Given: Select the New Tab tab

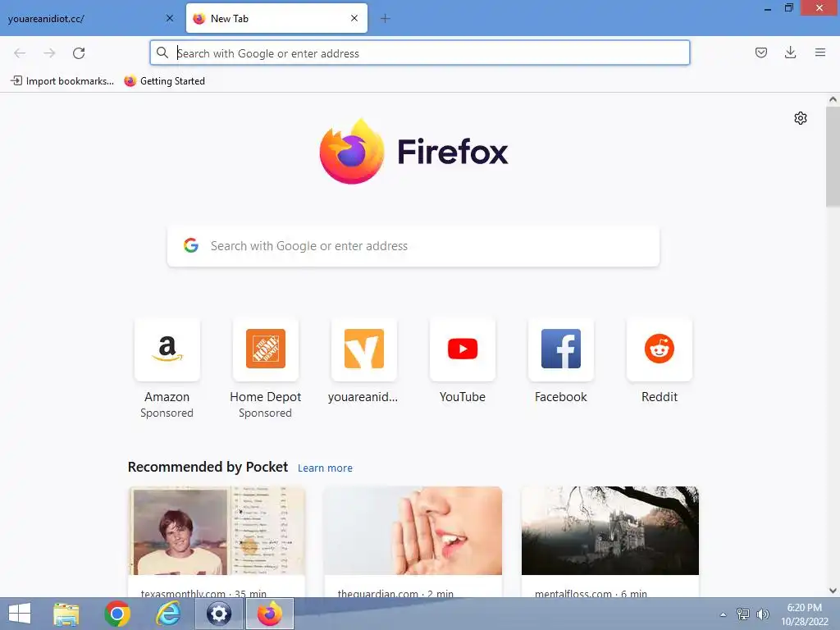Looking at the screenshot, I should [276, 18].
